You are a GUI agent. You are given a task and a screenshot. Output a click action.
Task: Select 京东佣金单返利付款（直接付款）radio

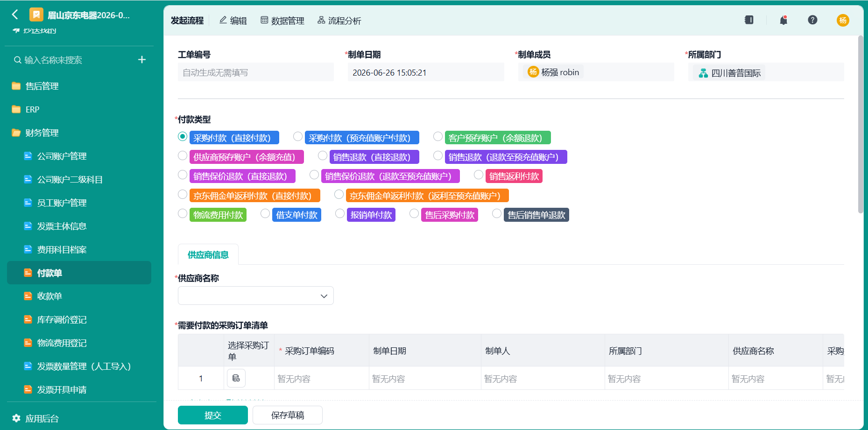pos(183,195)
